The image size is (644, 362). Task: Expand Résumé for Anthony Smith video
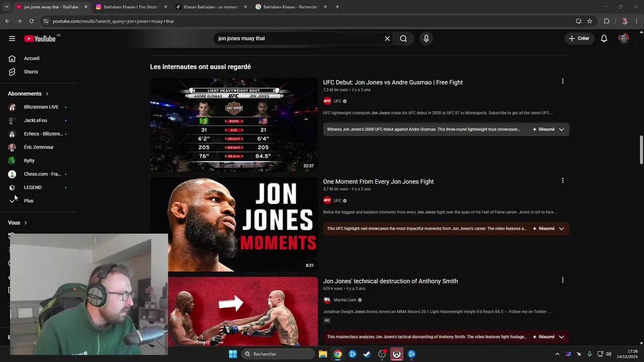pos(548,337)
